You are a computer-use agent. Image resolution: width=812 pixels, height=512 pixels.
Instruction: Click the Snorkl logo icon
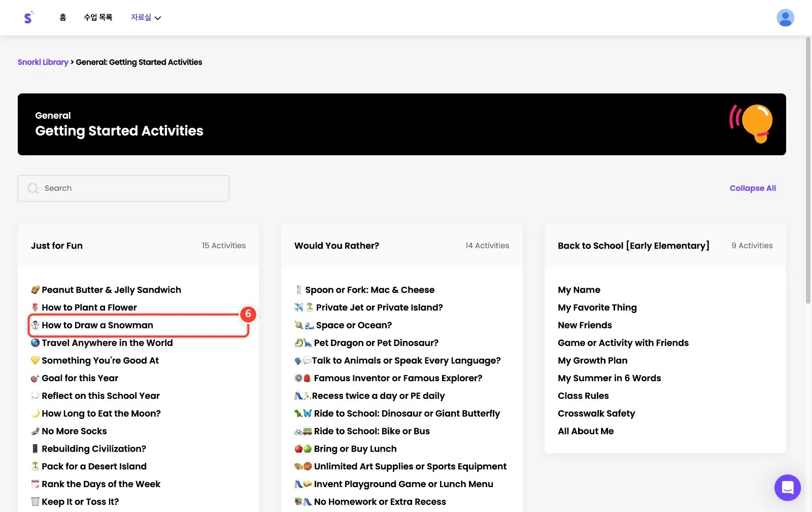tap(28, 17)
